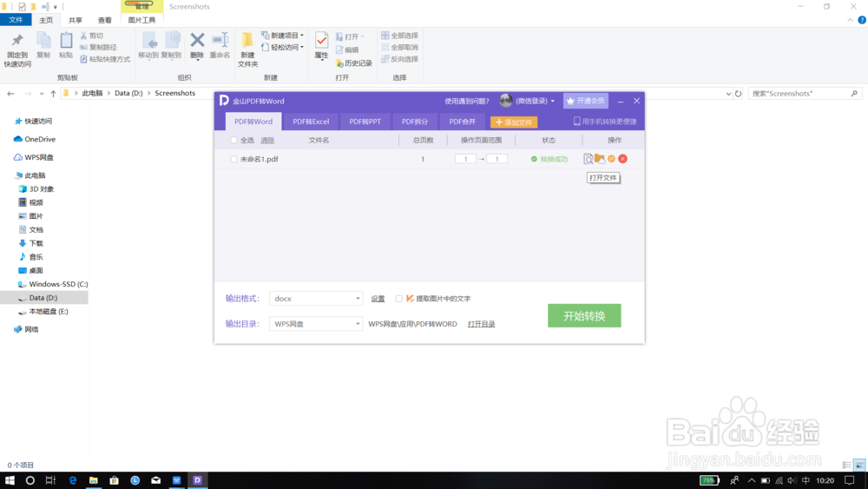
Task: Open converted file with the preview icon
Action: click(588, 159)
